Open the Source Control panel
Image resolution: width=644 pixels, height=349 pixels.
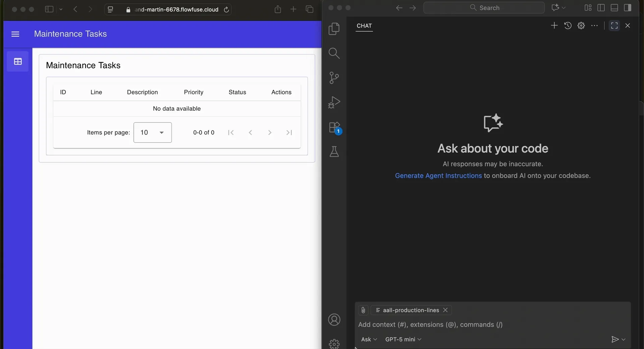coord(334,78)
